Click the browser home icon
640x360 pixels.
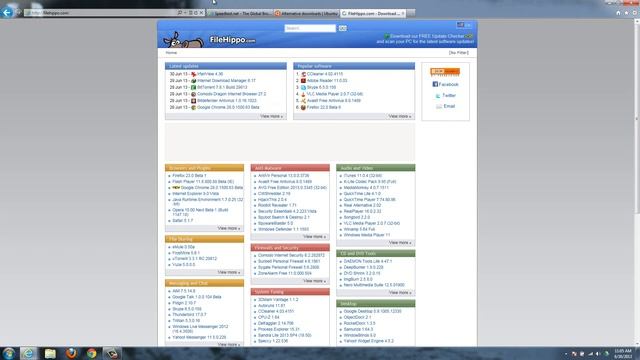(x=618, y=13)
